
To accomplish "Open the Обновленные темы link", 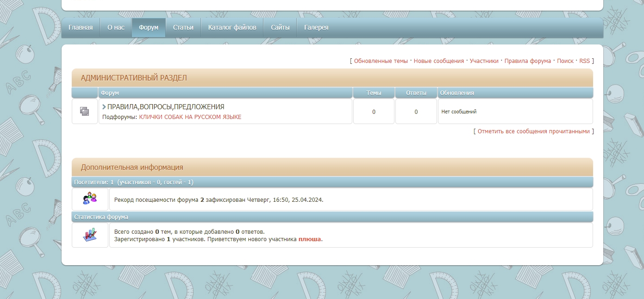I will click(381, 61).
